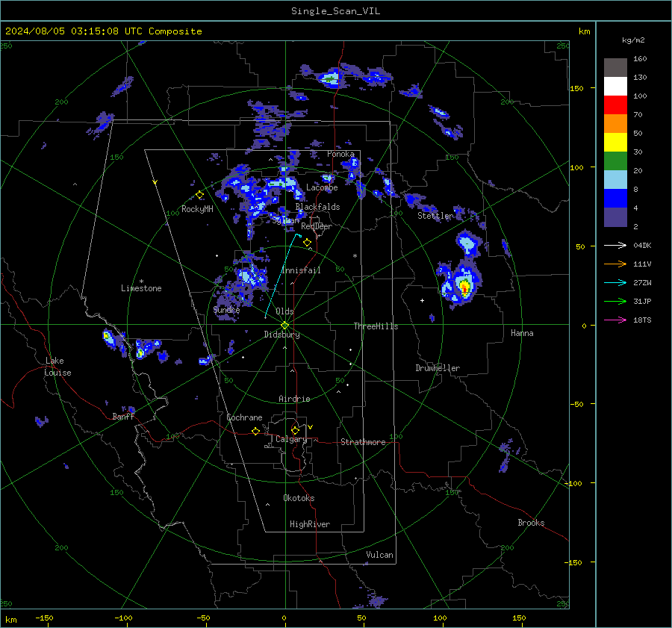Image resolution: width=672 pixels, height=628 pixels.
Task: Click the Olds map label
Action: pyautogui.click(x=284, y=311)
